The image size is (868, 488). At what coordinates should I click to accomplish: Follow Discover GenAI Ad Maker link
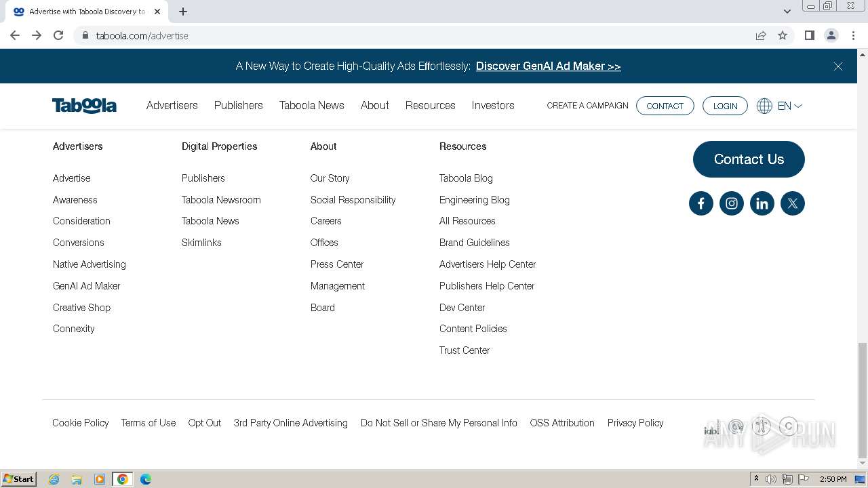(549, 66)
